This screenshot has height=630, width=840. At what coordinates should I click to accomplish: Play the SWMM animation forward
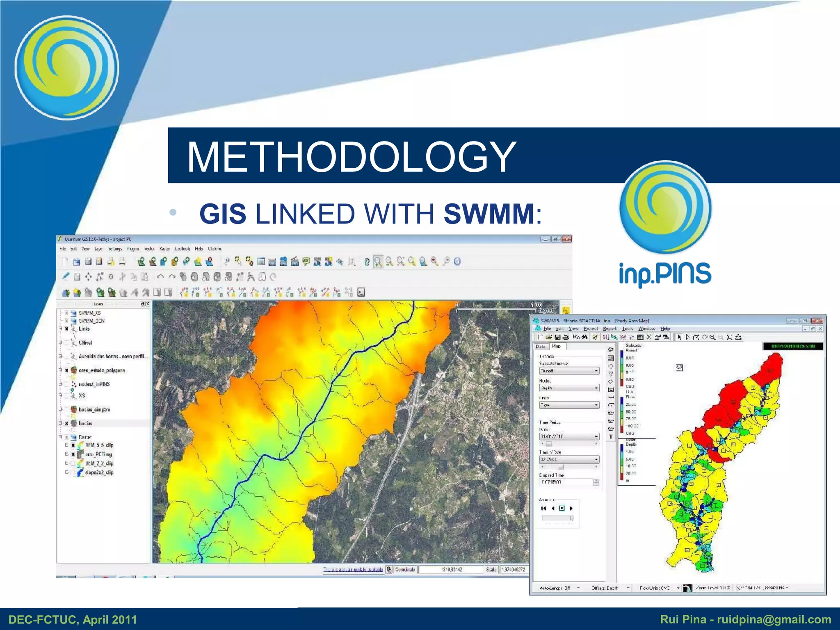(571, 508)
